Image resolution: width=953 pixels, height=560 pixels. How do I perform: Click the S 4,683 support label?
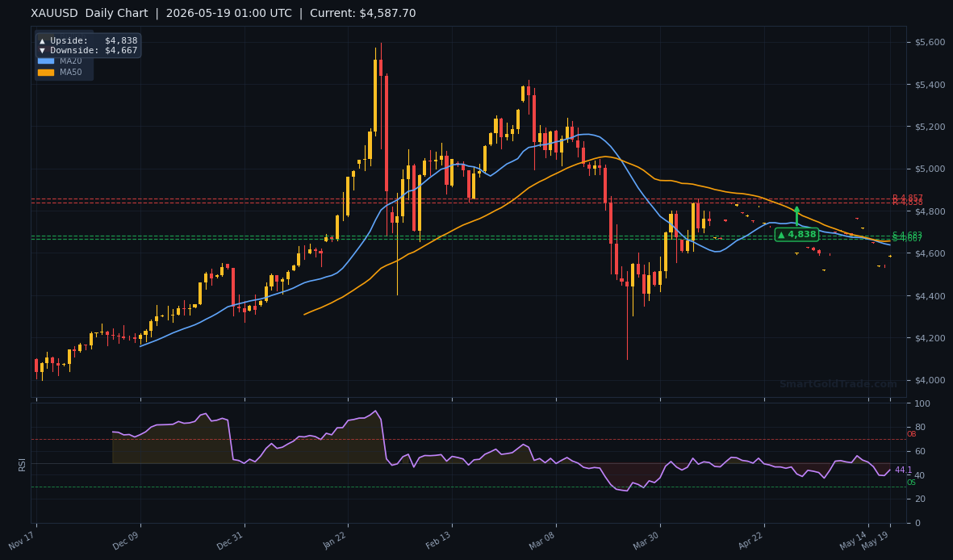907,235
